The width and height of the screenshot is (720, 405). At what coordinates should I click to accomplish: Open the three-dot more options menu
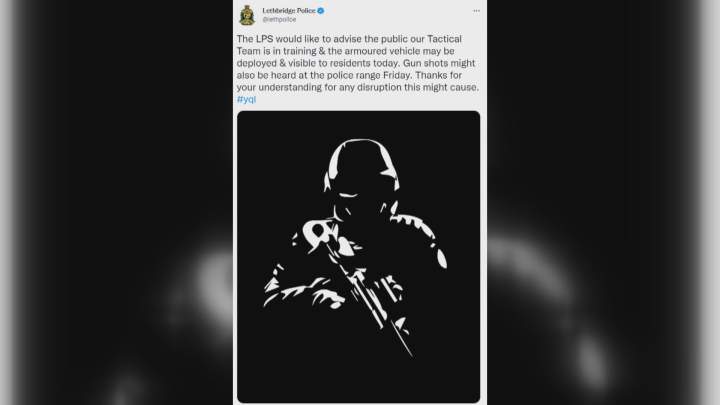point(476,11)
